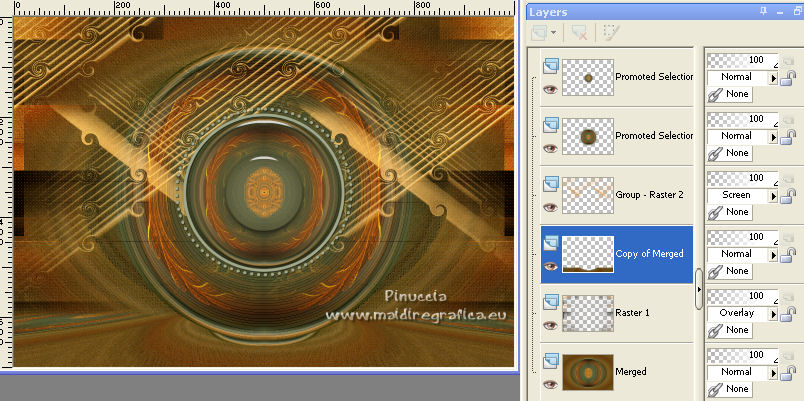Click thumbnail of topmost Promoted Selection layer
The height and width of the screenshot is (401, 804).
pos(588,77)
